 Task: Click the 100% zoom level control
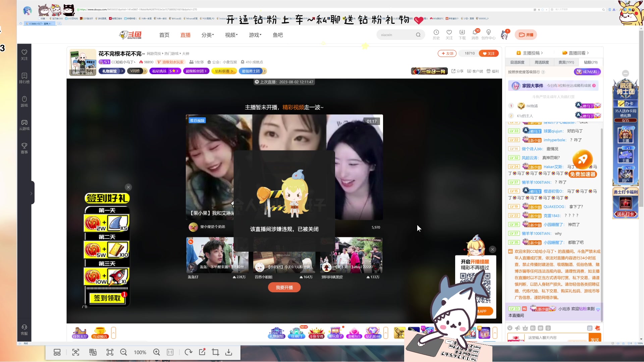coord(140,352)
